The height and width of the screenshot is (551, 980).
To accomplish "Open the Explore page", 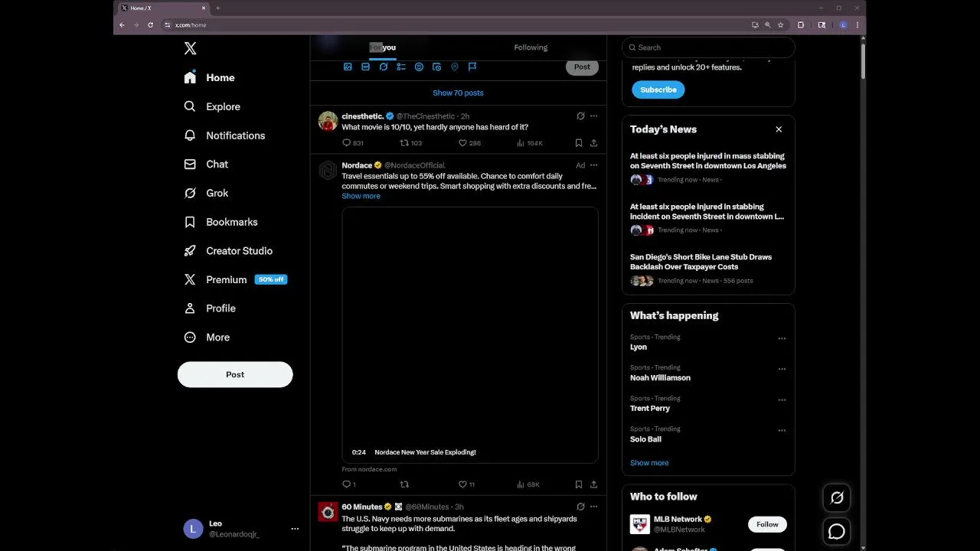I will (213, 106).
